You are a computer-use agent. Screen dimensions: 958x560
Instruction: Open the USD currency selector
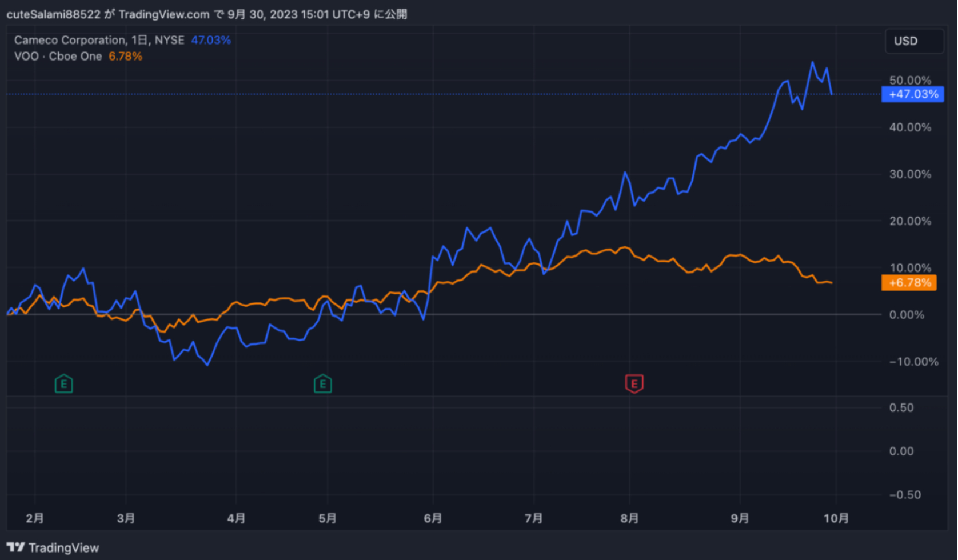coord(914,41)
